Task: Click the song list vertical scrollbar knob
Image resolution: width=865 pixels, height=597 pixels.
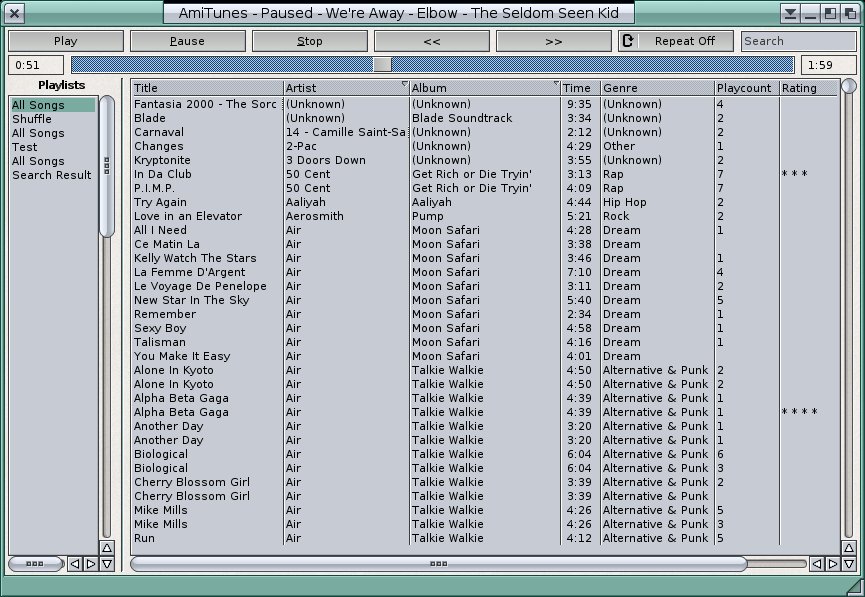Action: (849, 86)
